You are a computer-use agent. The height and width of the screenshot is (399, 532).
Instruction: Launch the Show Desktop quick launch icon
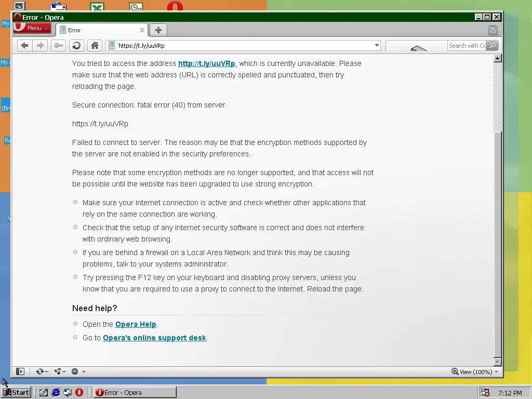[x=44, y=393]
